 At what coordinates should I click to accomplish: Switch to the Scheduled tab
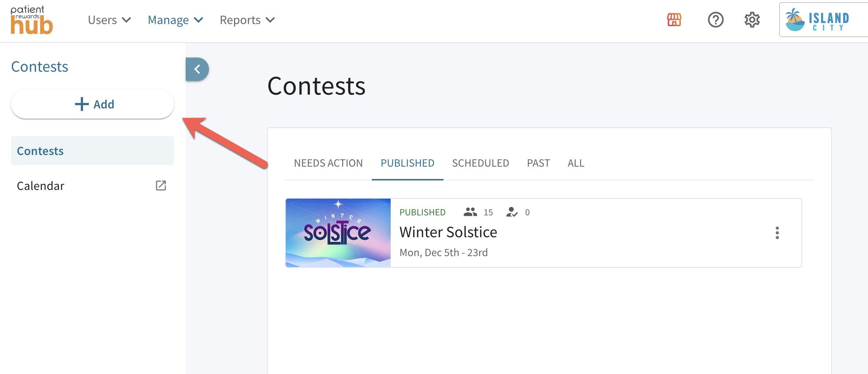[481, 163]
